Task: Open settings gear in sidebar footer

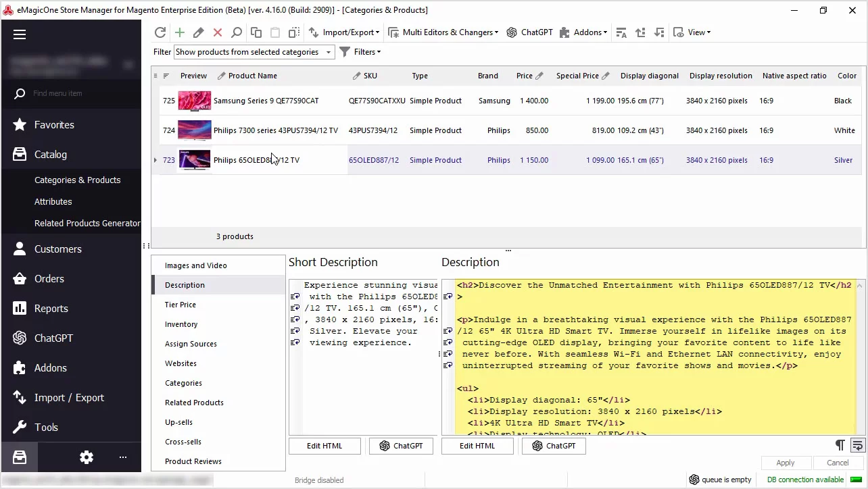Action: point(87,457)
